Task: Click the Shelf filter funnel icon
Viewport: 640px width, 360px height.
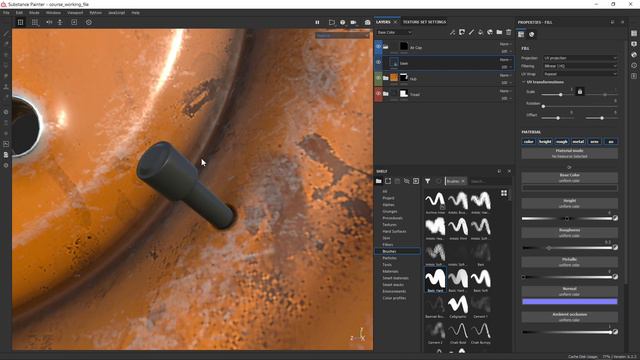Action: click(x=427, y=181)
